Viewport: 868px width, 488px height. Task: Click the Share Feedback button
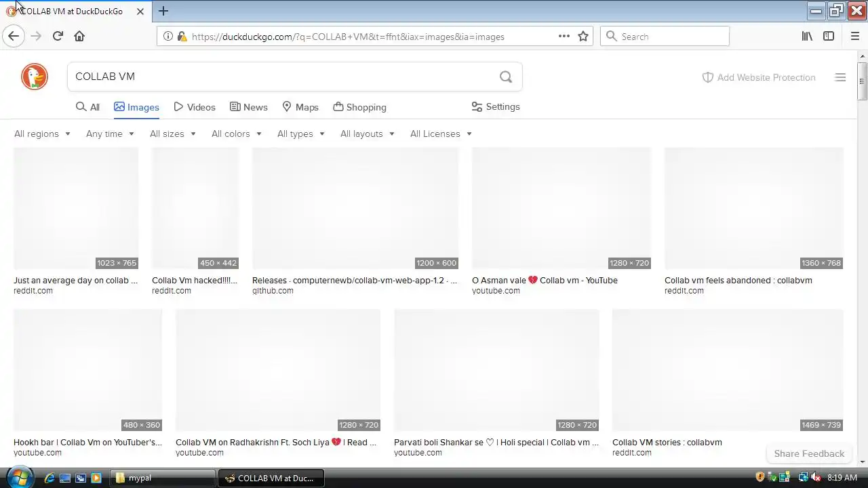pyautogui.click(x=809, y=453)
